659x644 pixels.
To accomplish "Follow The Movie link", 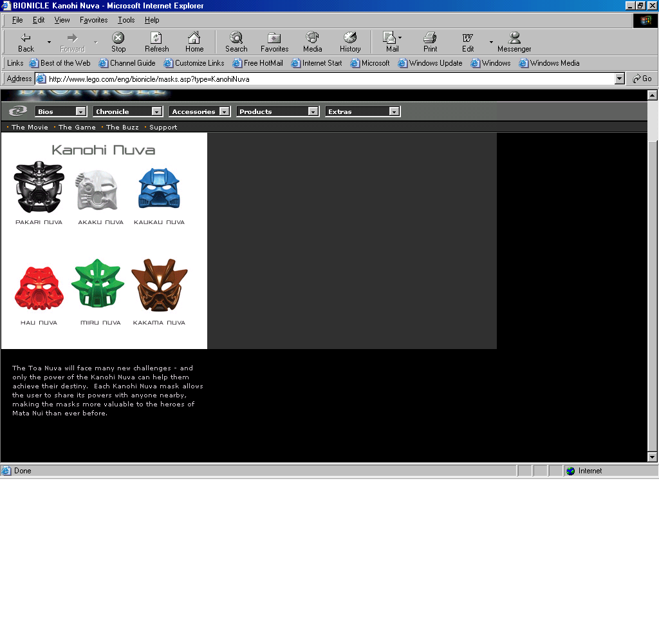I will (x=30, y=127).
